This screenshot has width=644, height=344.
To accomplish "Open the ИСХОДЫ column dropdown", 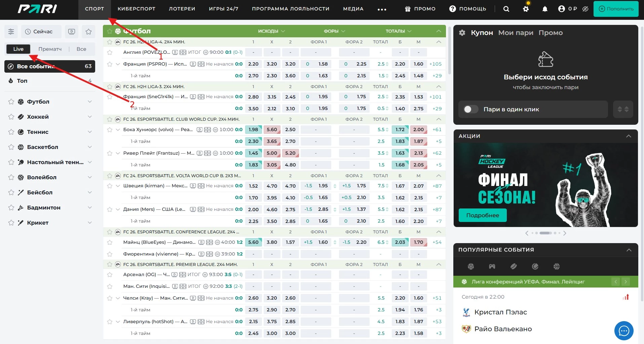I will pyautogui.click(x=272, y=31).
